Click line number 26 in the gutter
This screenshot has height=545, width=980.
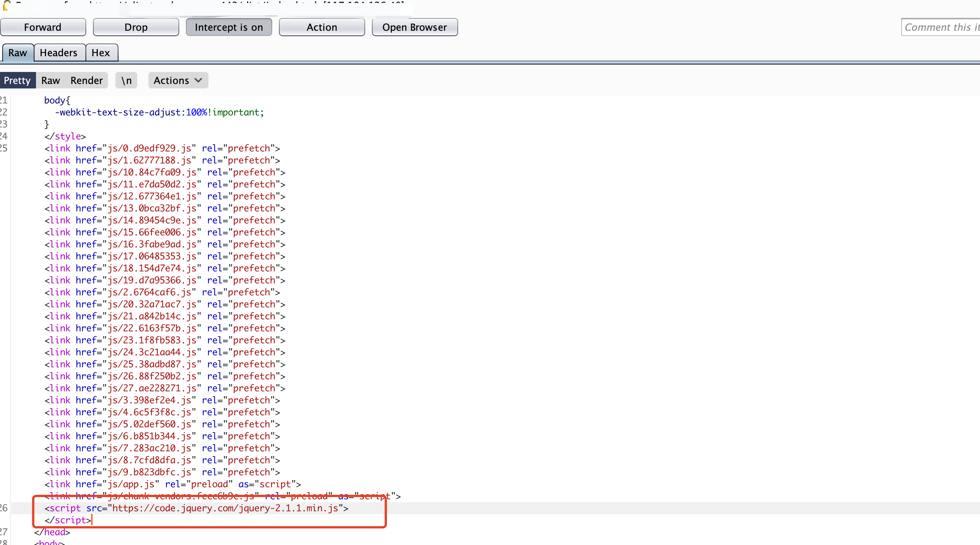(x=4, y=508)
